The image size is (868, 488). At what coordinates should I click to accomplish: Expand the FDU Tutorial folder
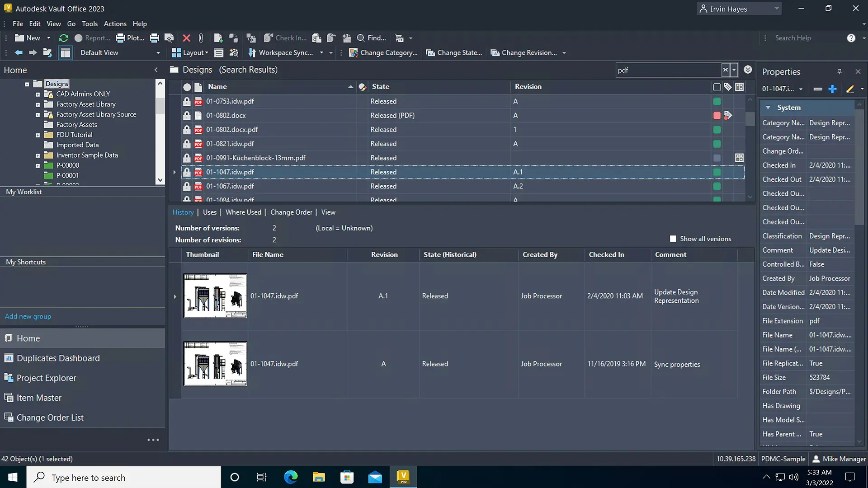click(38, 135)
